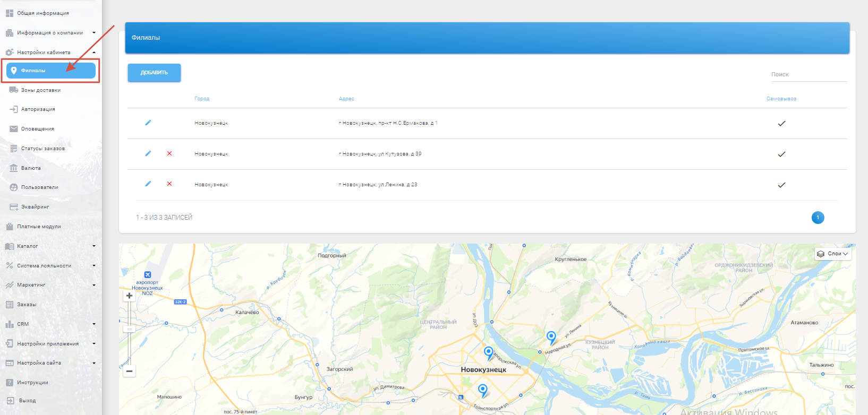Click the map zoom out minus button

point(129,371)
